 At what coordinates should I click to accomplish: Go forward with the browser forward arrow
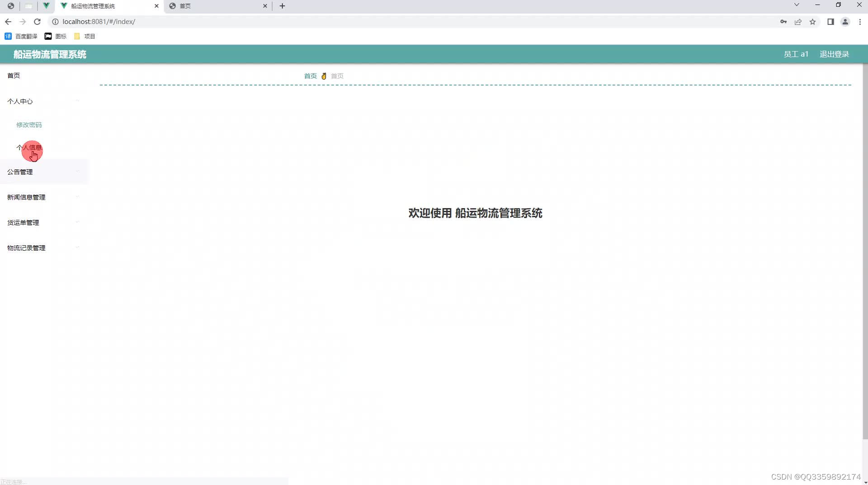[x=23, y=22]
